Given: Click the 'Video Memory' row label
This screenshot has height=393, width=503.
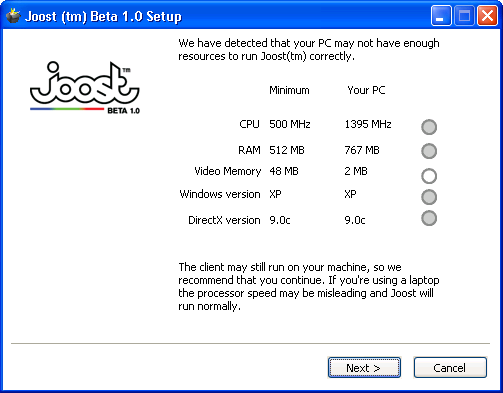Looking at the screenshot, I should 228,171.
